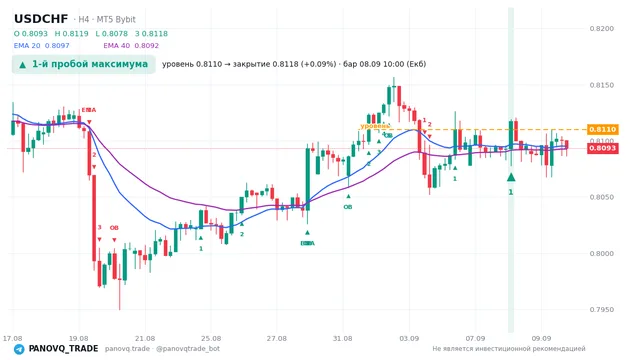This screenshot has width=640, height=360.
Task: Open the panovq.trade link
Action: point(127,349)
